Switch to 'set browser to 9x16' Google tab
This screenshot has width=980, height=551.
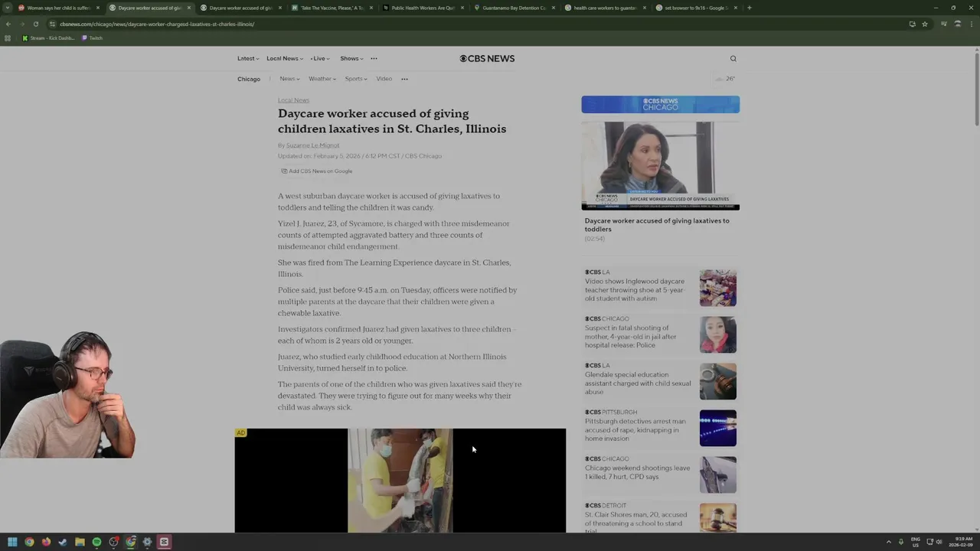click(696, 8)
